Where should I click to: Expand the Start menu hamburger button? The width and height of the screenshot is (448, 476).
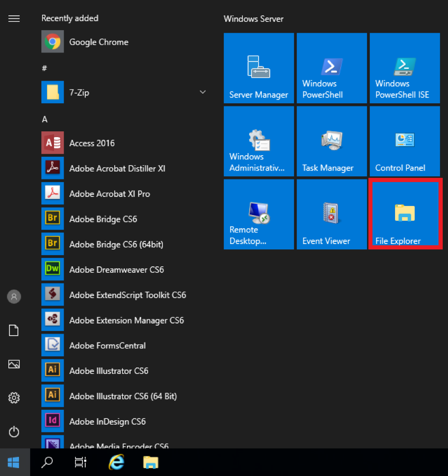(x=14, y=19)
